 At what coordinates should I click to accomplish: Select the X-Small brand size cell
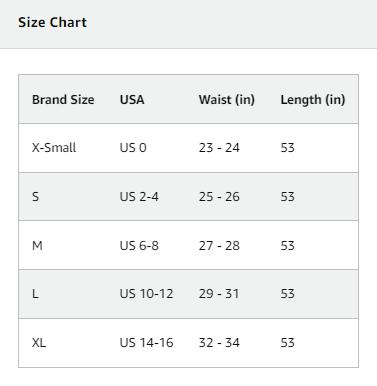click(54, 148)
